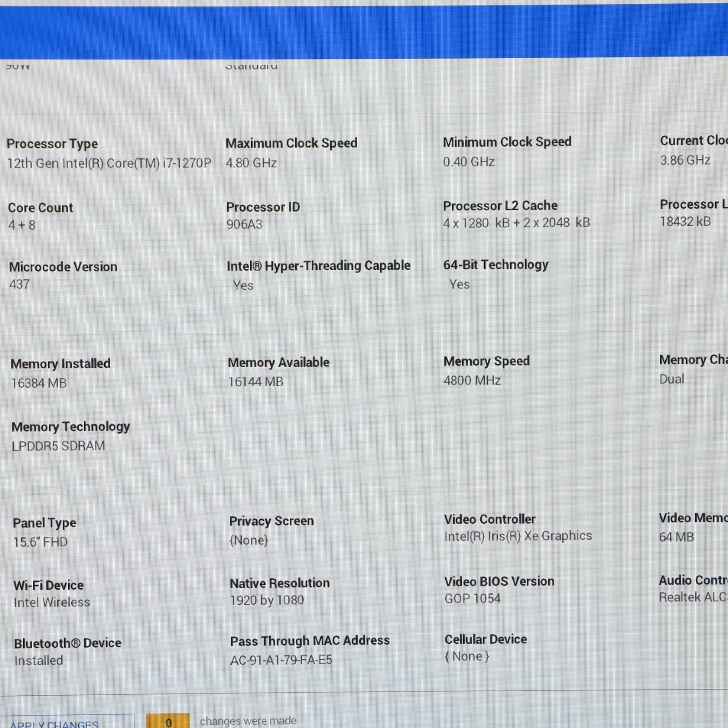Select 'Yes' under Hyper-Threading Capable

(243, 286)
